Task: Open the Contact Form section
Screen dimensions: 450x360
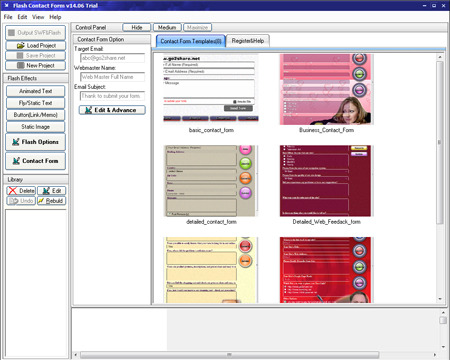Action: point(36,161)
